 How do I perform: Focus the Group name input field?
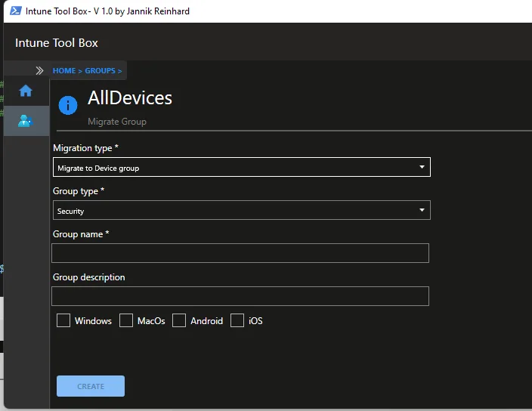(240, 253)
